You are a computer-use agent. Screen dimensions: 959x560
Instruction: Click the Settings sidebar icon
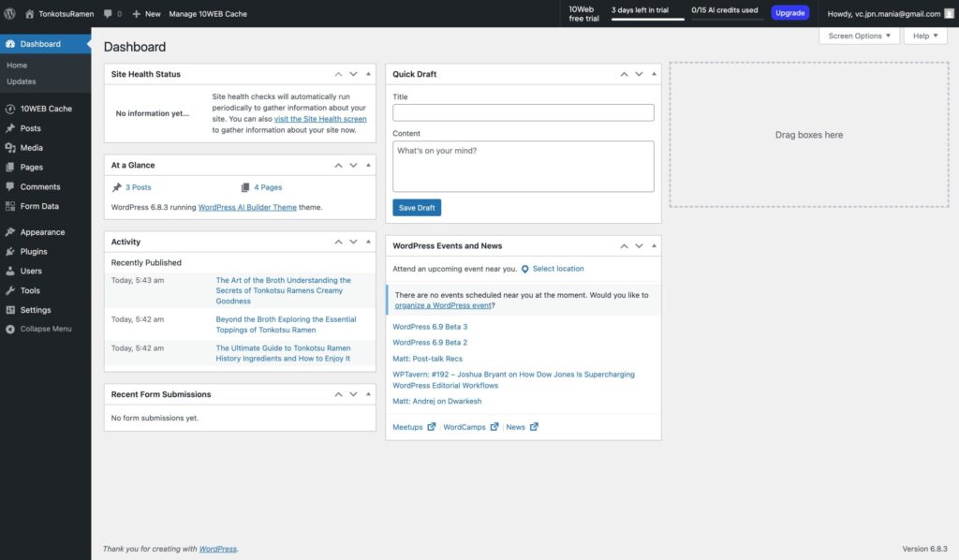tap(10, 310)
